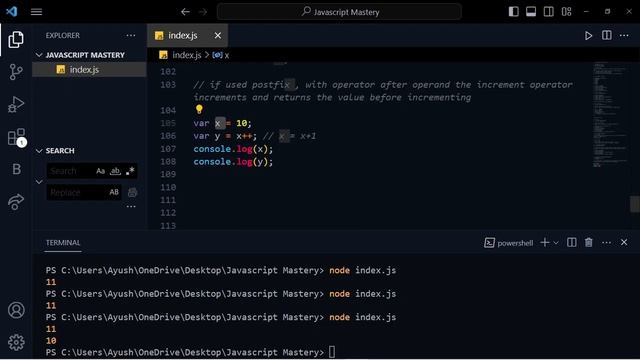Toggle Match Whole Word in the search box
This screenshot has height=360, width=640.
(116, 171)
